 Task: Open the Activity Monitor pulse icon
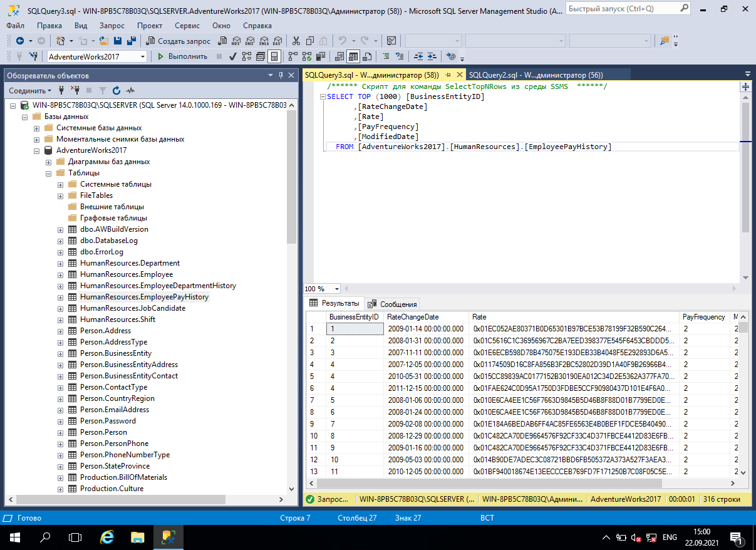tap(130, 90)
